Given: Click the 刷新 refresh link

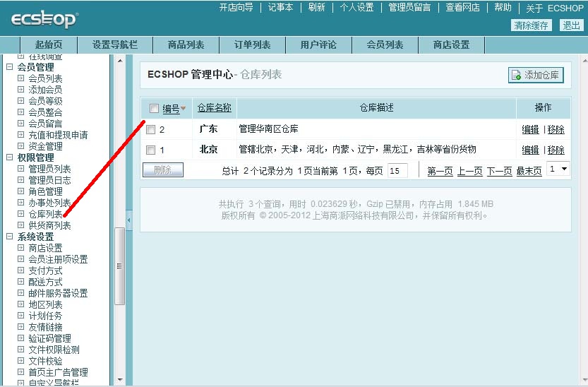Looking at the screenshot, I should tap(316, 8).
